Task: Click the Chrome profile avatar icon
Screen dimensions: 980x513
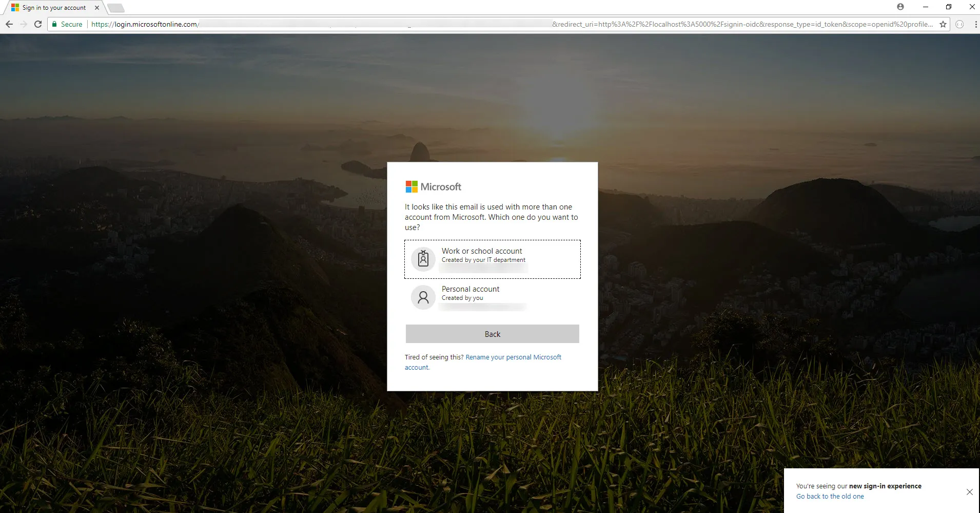Action: click(900, 7)
